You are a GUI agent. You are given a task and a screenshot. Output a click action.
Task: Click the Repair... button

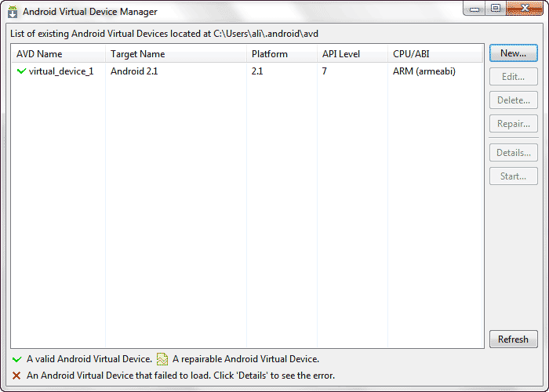(x=513, y=124)
